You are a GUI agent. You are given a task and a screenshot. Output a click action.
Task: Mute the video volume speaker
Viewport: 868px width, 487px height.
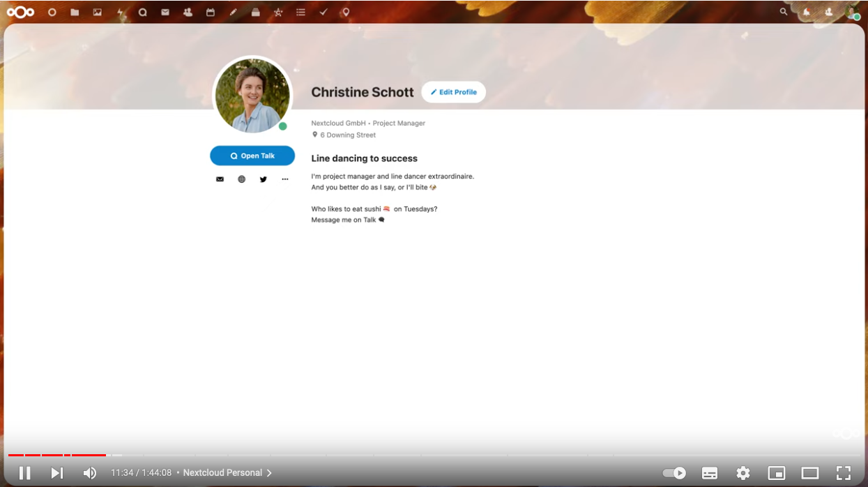[x=90, y=473]
